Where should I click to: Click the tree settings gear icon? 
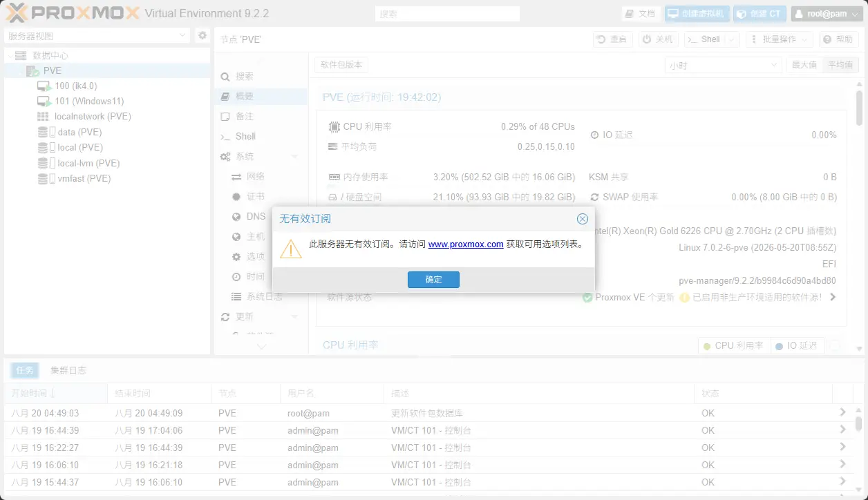(x=202, y=35)
